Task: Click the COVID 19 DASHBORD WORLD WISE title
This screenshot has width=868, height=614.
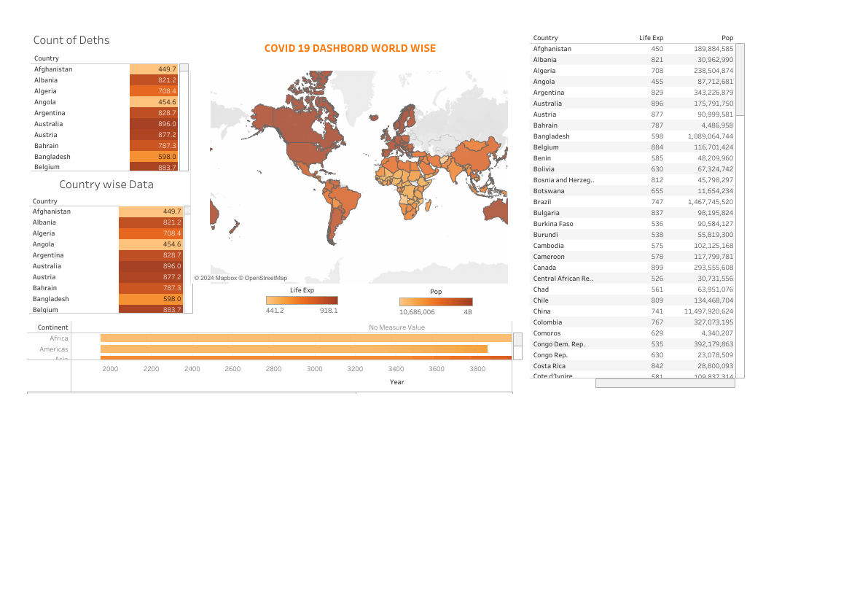Action: [350, 48]
